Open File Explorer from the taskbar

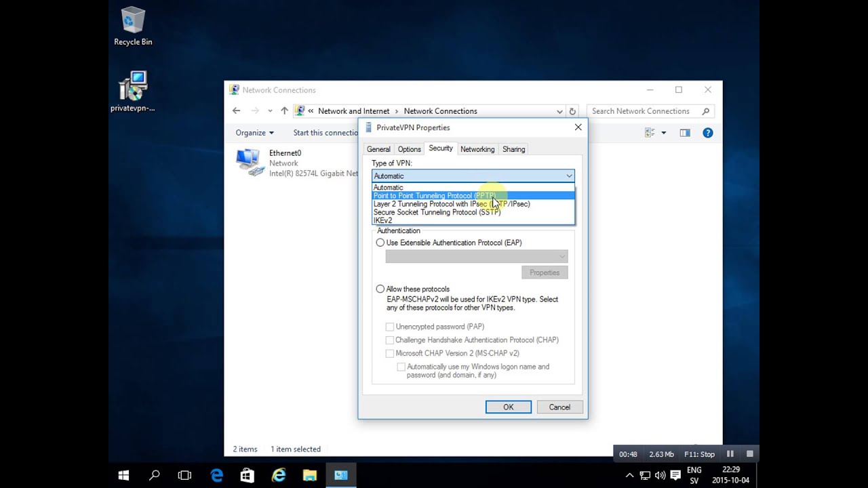309,475
